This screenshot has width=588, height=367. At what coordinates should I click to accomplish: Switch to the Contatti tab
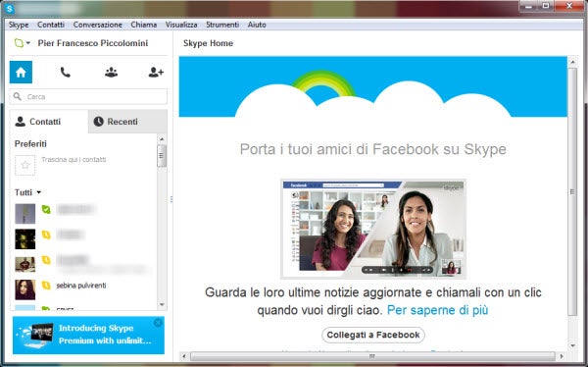pos(49,122)
